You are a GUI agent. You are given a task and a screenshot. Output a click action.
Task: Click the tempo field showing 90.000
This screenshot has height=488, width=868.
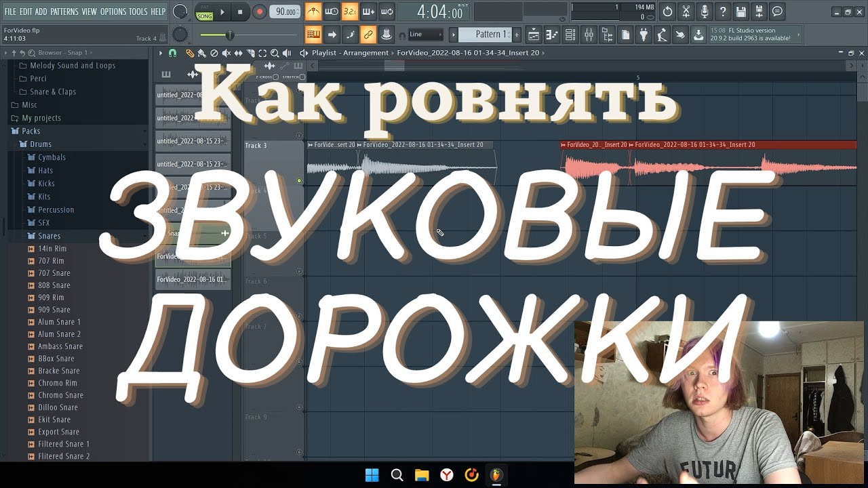(x=285, y=12)
